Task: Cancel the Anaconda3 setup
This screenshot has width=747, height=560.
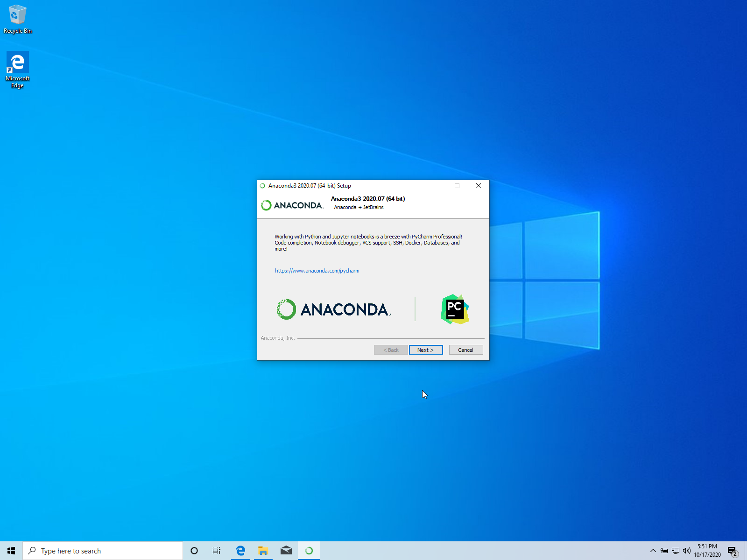Action: (x=465, y=350)
